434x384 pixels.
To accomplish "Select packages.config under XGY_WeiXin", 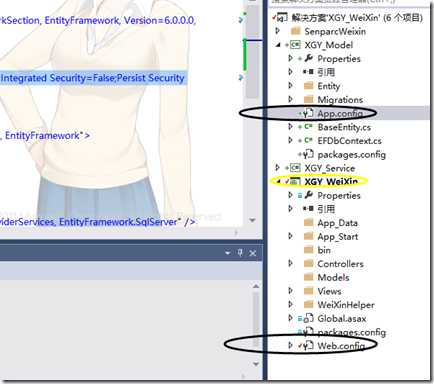I will tap(351, 332).
